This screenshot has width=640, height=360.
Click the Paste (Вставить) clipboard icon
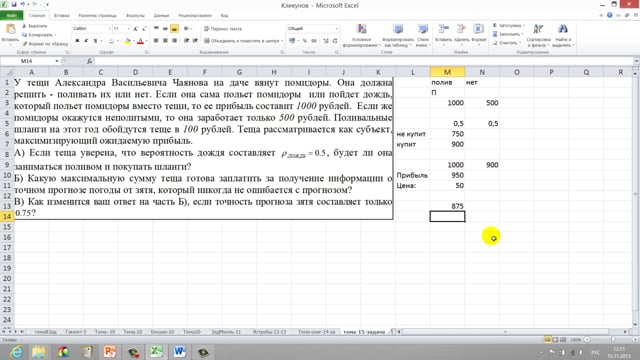[10, 29]
